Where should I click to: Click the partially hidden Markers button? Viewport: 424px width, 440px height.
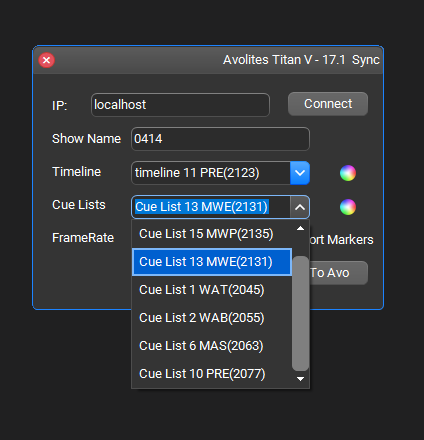[x=341, y=240]
